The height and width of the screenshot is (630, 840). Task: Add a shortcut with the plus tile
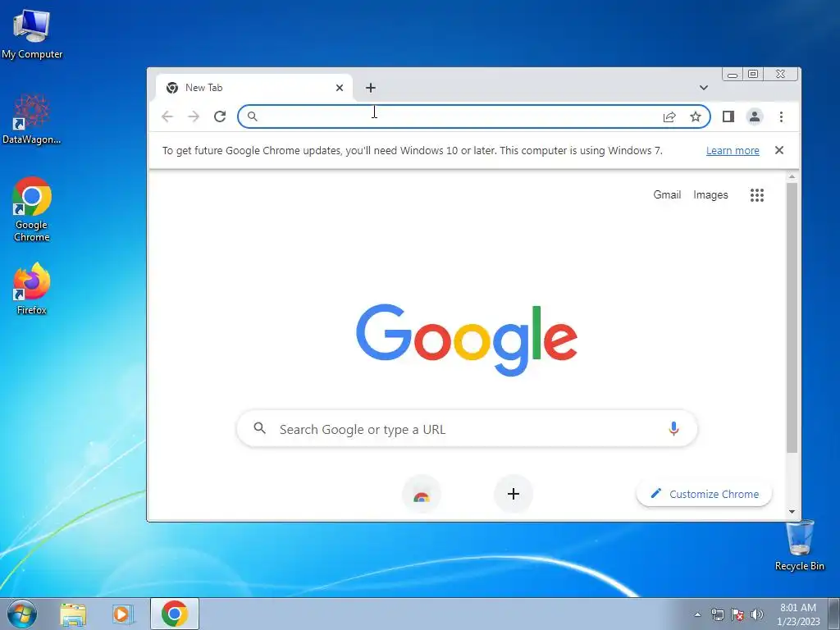click(x=514, y=494)
